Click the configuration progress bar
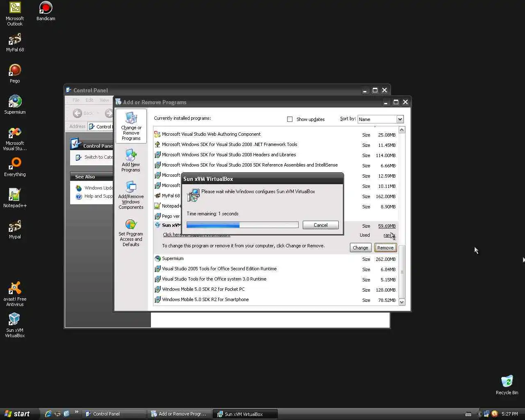 click(x=242, y=225)
